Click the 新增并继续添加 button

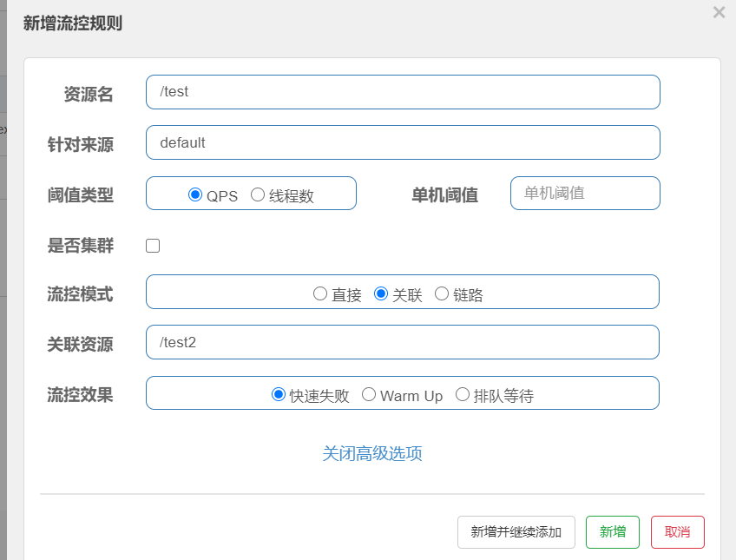(x=516, y=532)
